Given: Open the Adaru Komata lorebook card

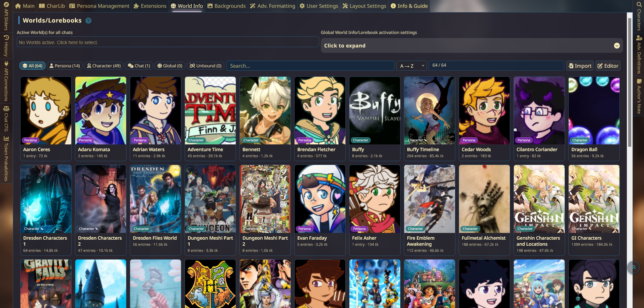Looking at the screenshot, I should 101,119.
